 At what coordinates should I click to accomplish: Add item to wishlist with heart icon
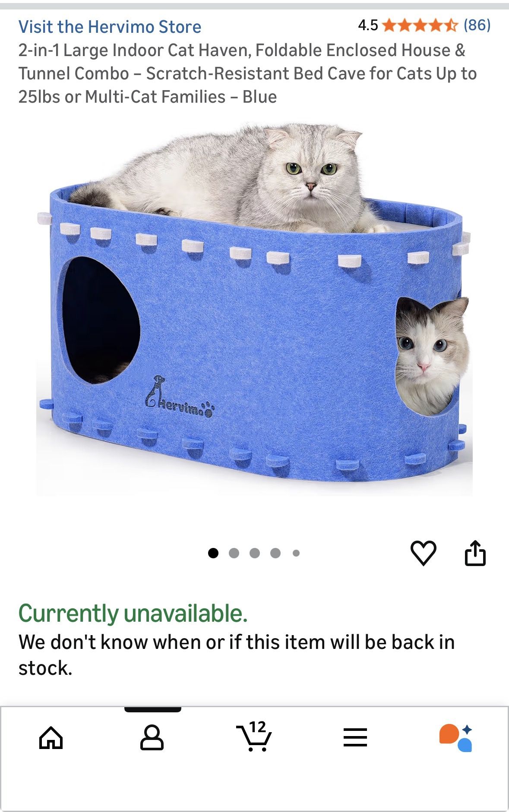coord(423,553)
